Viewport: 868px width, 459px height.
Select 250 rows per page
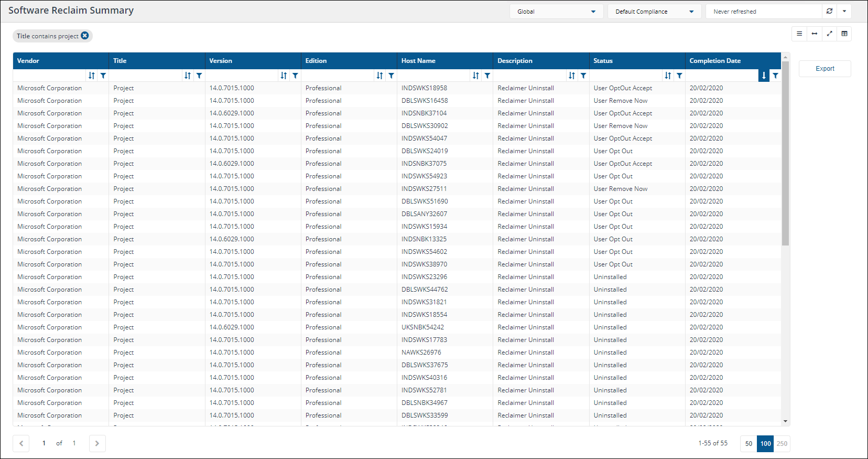pyautogui.click(x=782, y=443)
